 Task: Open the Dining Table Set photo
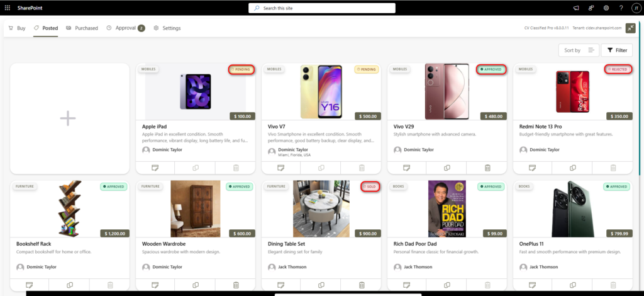tap(321, 209)
